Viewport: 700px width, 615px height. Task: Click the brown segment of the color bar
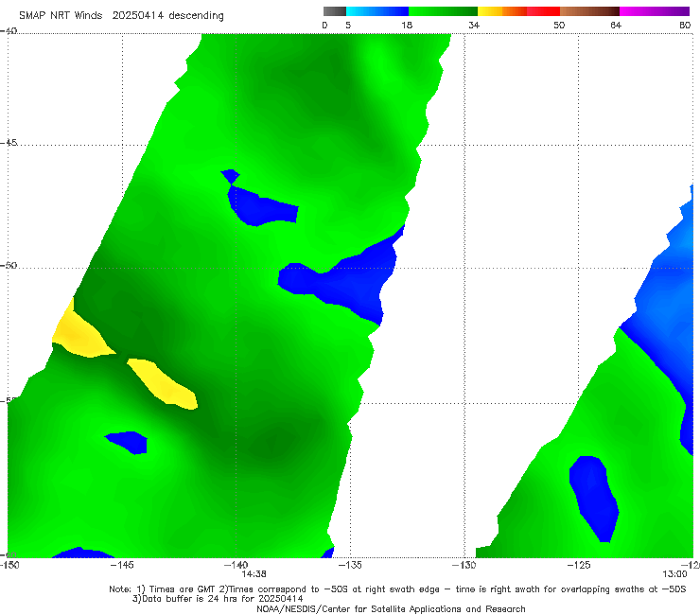point(589,11)
